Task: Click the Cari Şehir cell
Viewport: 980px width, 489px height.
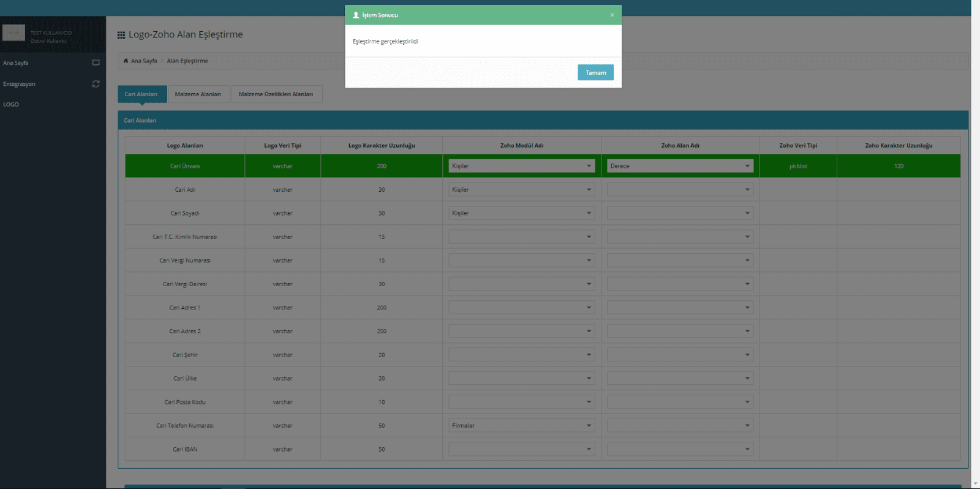Action: pyautogui.click(x=185, y=355)
